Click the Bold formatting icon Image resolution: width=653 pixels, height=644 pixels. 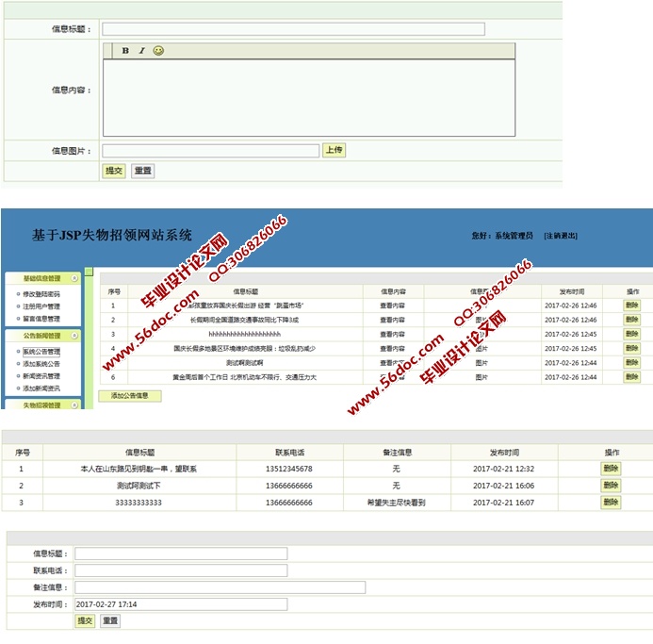pos(125,51)
